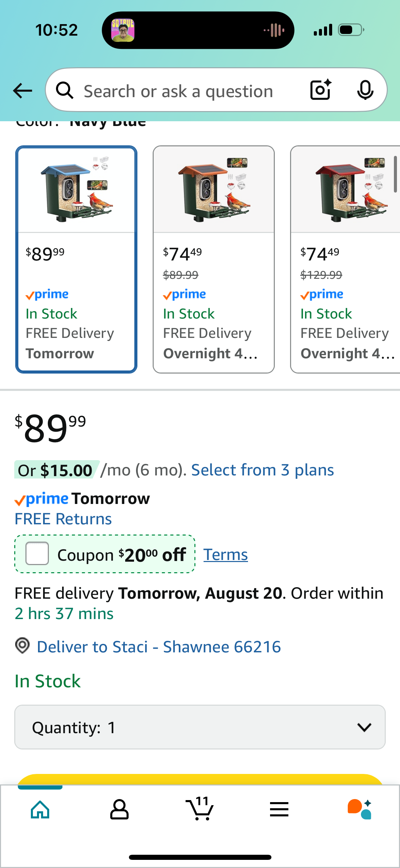
Task: Tap the back arrow icon
Action: tap(22, 91)
